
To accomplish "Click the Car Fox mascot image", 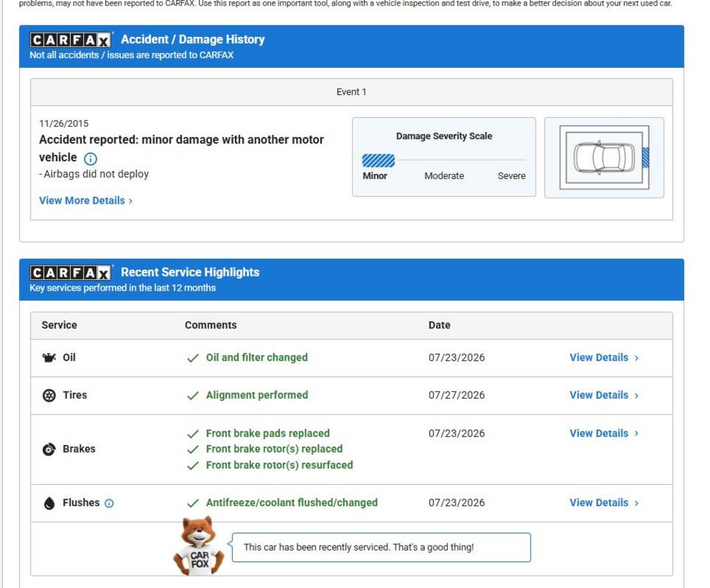I will point(199,546).
